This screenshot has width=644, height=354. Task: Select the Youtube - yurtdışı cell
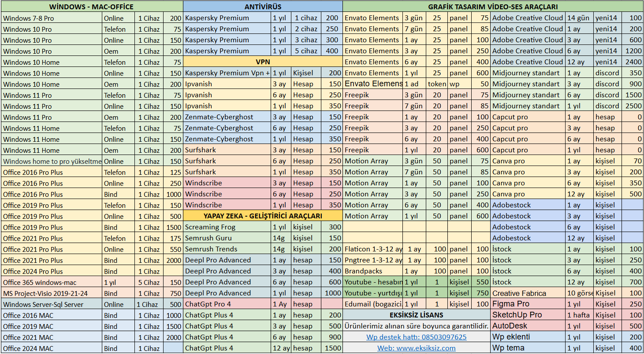point(373,293)
